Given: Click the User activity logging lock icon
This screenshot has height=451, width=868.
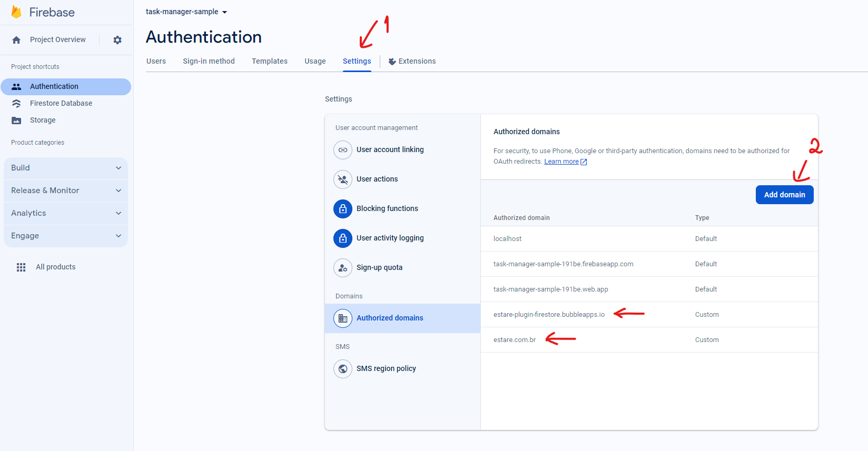Looking at the screenshot, I should [x=343, y=238].
